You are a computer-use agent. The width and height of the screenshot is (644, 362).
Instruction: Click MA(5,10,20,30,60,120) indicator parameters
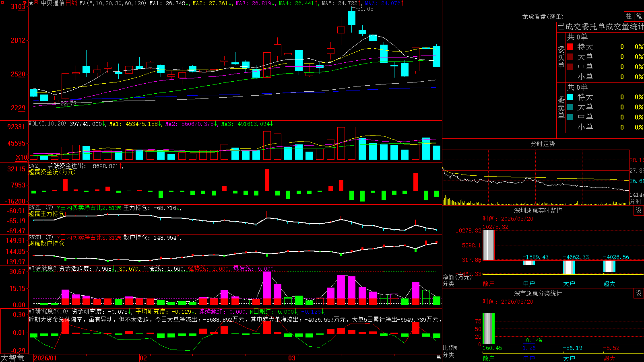pos(113,3)
